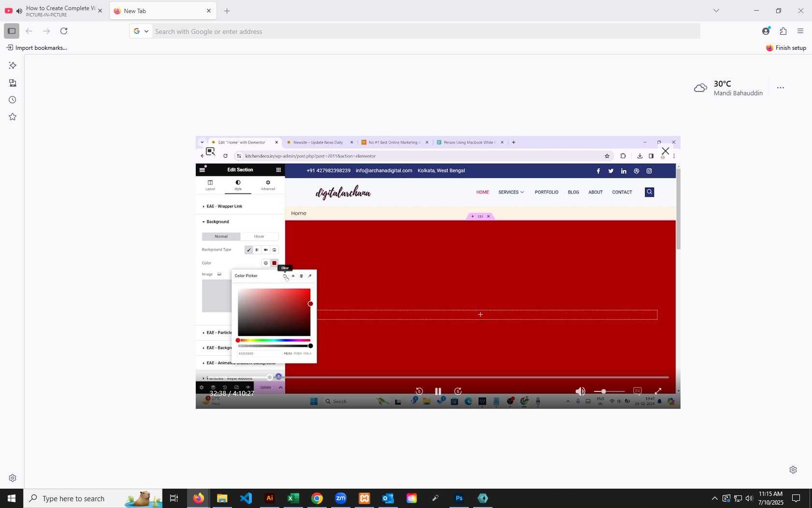Close the New Tab tab
The height and width of the screenshot is (508, 812).
click(x=209, y=11)
